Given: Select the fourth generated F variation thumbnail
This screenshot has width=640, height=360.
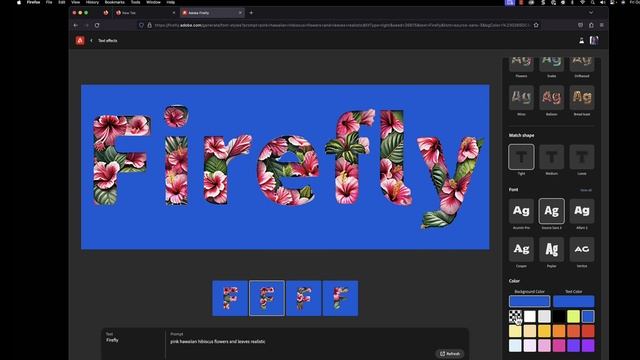Looking at the screenshot, I should pos(340,298).
